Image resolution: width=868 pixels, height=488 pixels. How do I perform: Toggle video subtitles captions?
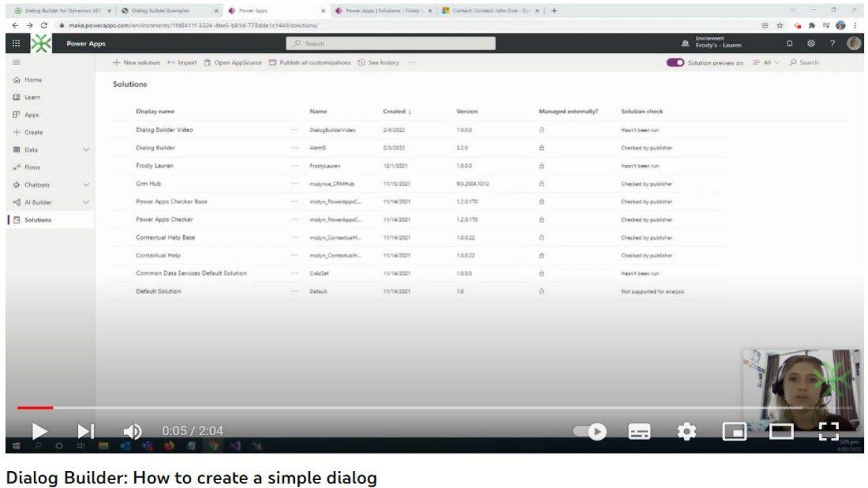coord(640,431)
